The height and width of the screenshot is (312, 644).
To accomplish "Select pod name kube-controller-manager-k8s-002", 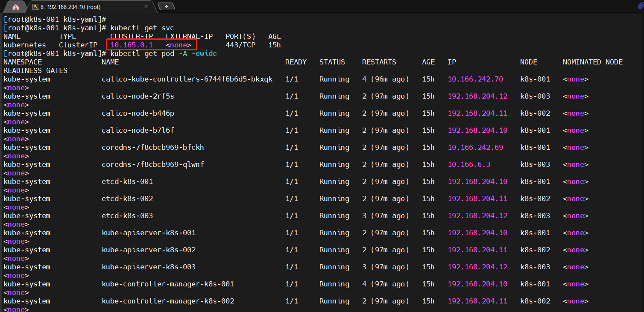I will coord(168,301).
